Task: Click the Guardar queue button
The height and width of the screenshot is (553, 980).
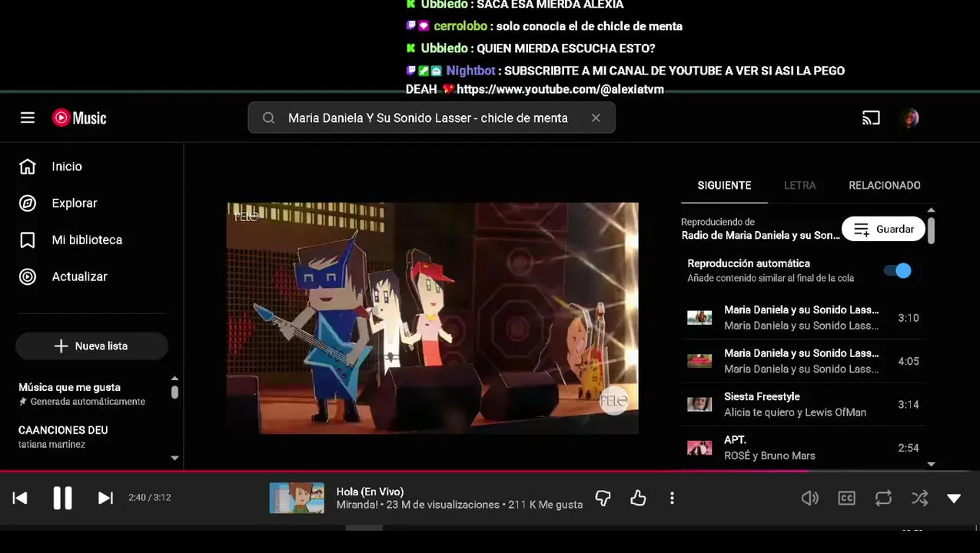Action: pos(883,229)
